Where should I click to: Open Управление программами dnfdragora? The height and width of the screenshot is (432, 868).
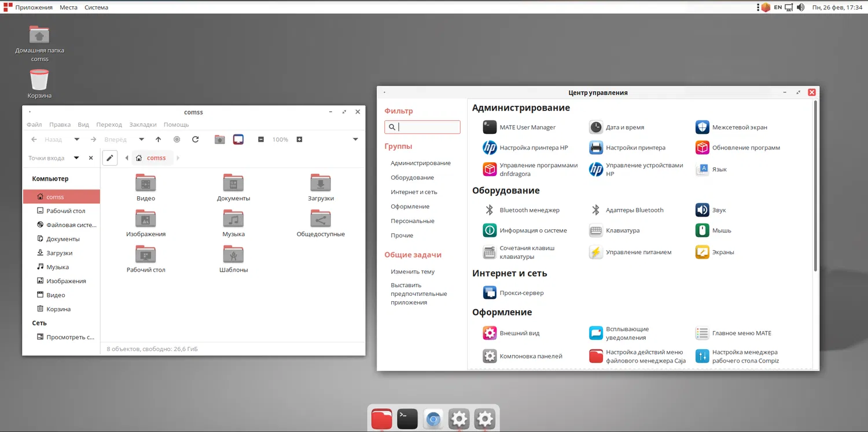pyautogui.click(x=530, y=169)
